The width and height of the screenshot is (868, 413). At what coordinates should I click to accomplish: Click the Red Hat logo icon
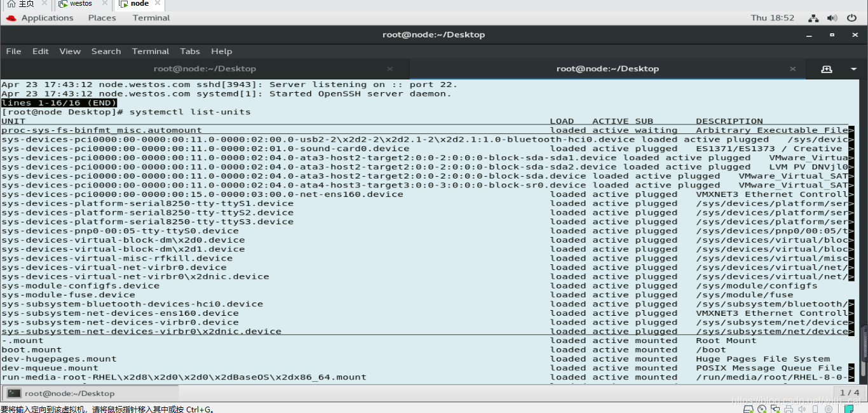11,18
